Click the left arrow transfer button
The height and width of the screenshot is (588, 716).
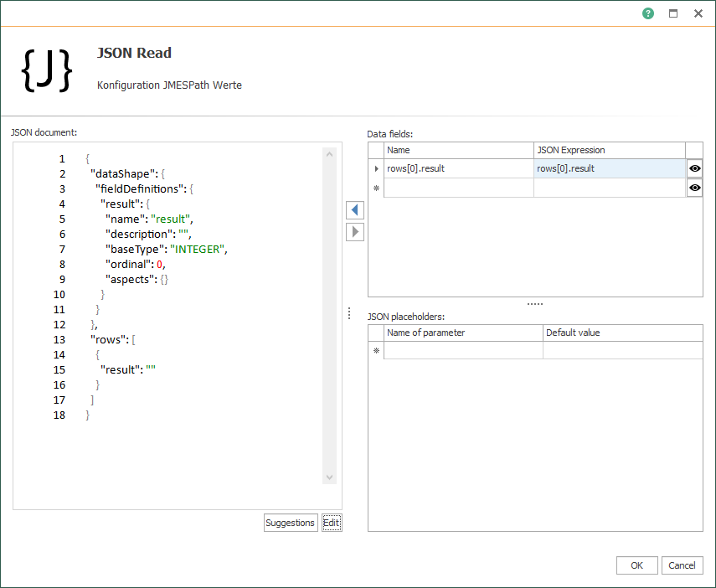355,209
